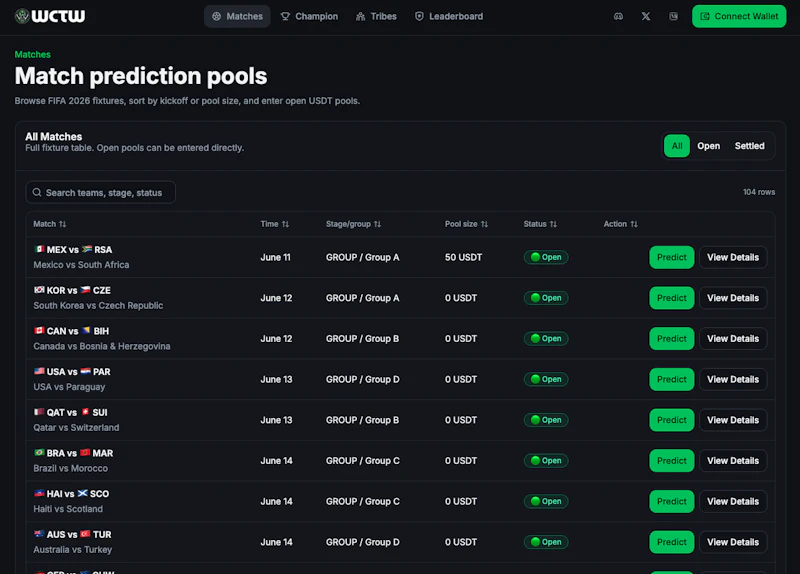Click the Brazil flag icon
This screenshot has width=800, height=574.
coord(39,453)
